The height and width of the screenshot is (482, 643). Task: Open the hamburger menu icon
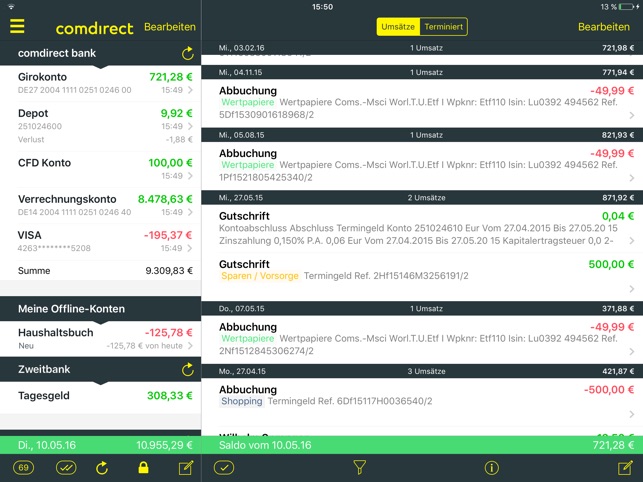17,26
